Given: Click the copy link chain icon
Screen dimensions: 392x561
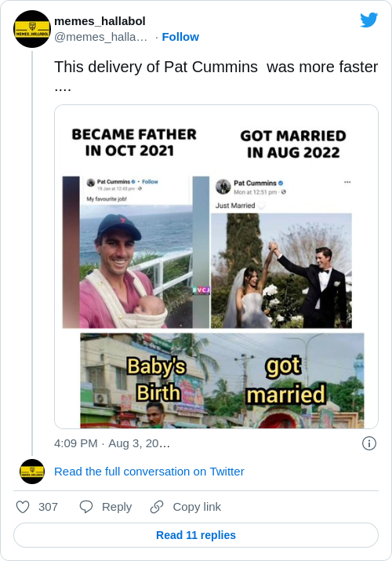Looking at the screenshot, I should click(x=157, y=507).
